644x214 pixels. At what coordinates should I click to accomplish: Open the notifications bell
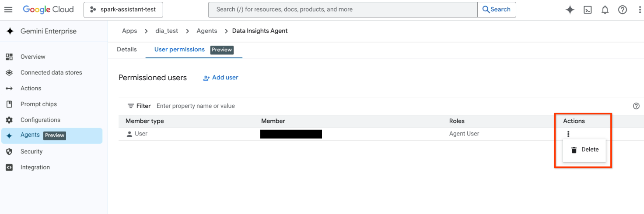point(605,10)
